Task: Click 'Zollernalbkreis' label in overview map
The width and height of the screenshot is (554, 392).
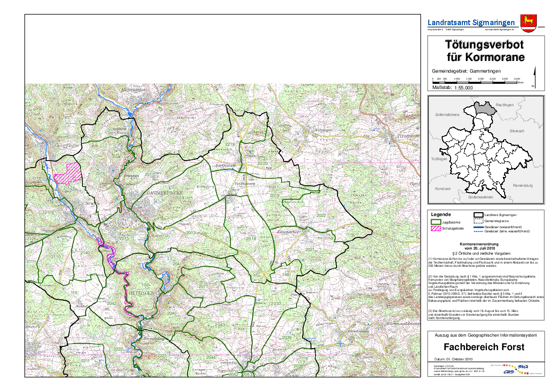Action: (447, 115)
